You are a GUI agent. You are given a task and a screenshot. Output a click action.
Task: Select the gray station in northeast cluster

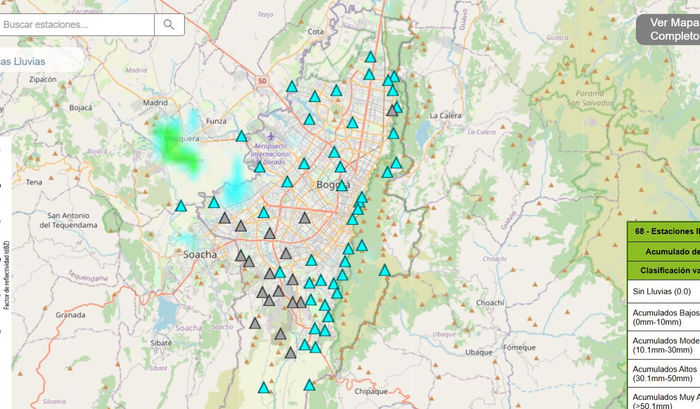click(392, 111)
